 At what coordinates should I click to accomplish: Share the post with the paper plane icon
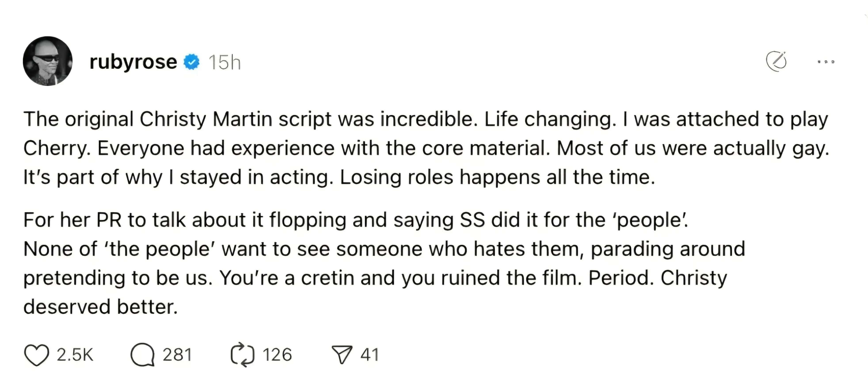(x=342, y=355)
